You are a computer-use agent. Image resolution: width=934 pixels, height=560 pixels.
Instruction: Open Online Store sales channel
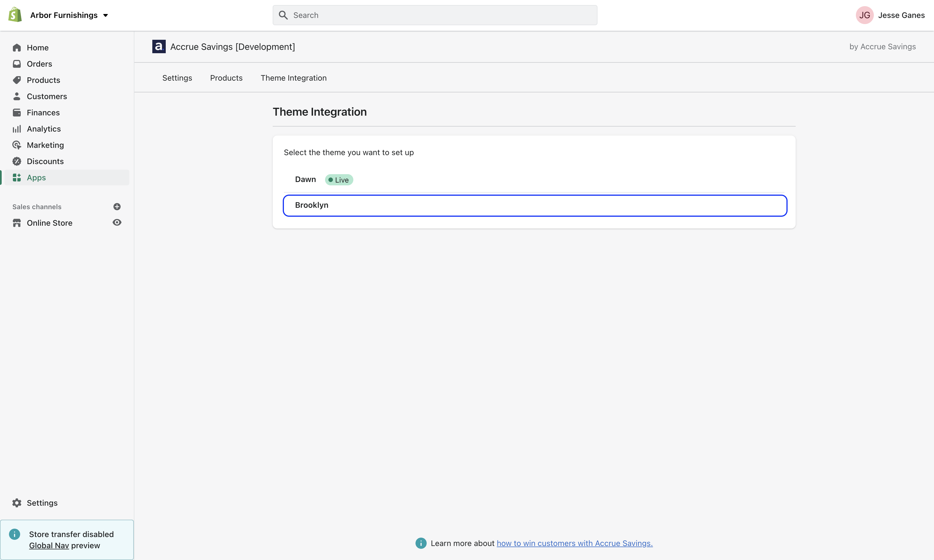coord(50,223)
